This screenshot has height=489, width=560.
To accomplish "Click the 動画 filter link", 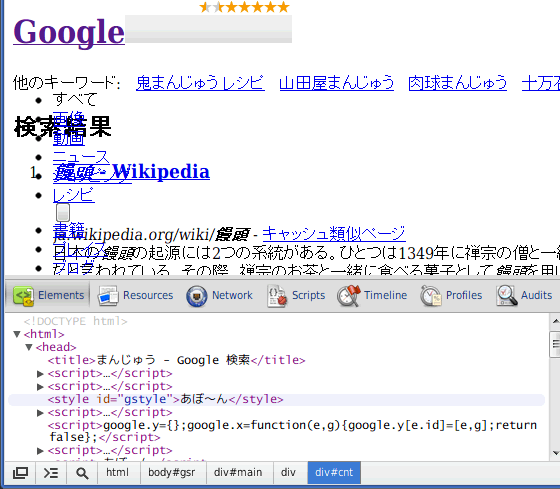I will (x=69, y=139).
